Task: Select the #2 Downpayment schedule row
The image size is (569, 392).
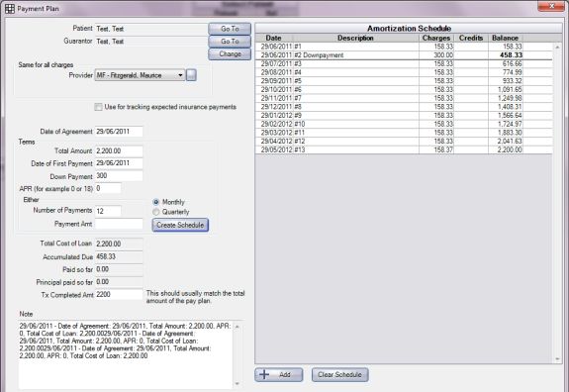Action: [x=404, y=55]
